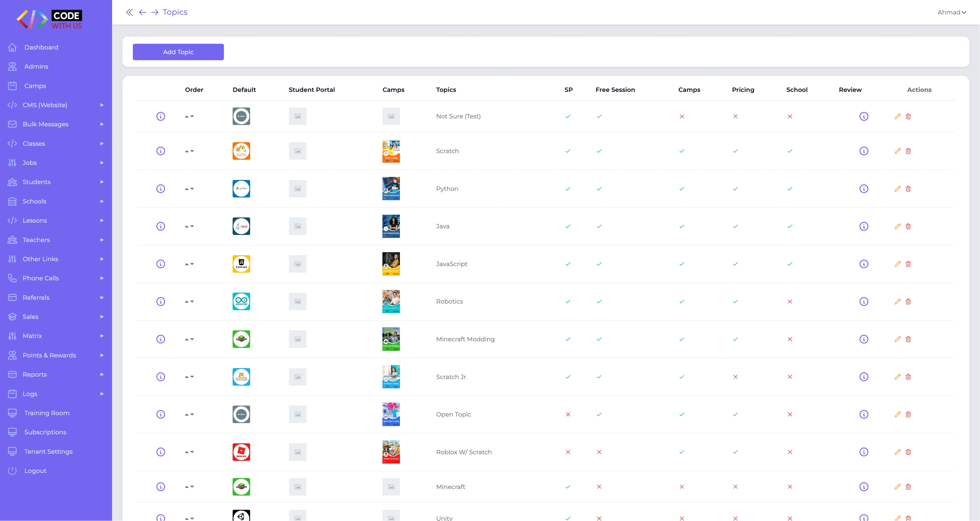Toggle School status for Robotics row
Screen dimensions: 980x521
790,301
